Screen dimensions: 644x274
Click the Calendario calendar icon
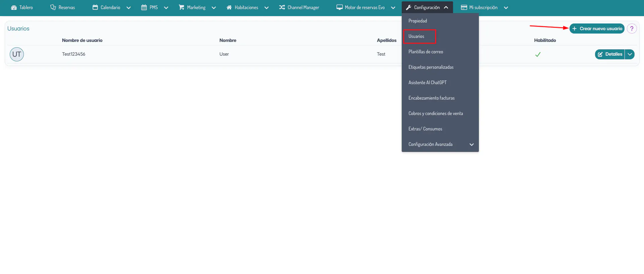(x=95, y=7)
